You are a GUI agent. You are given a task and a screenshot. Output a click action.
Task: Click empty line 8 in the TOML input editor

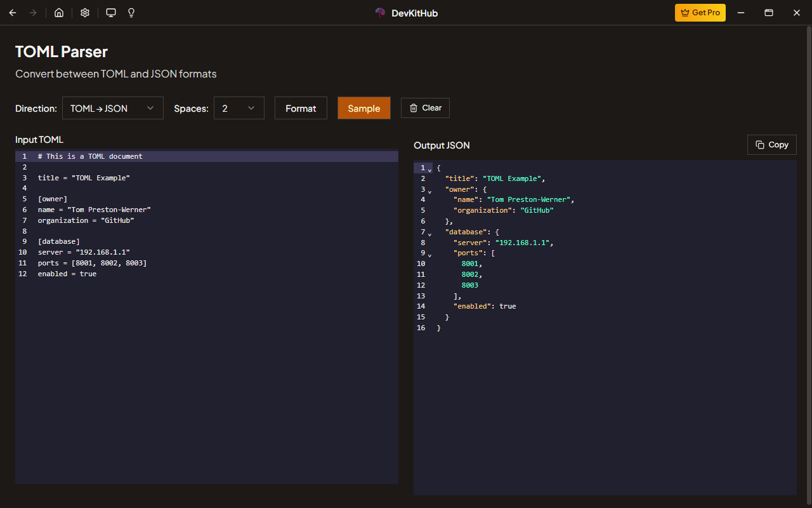click(207, 231)
